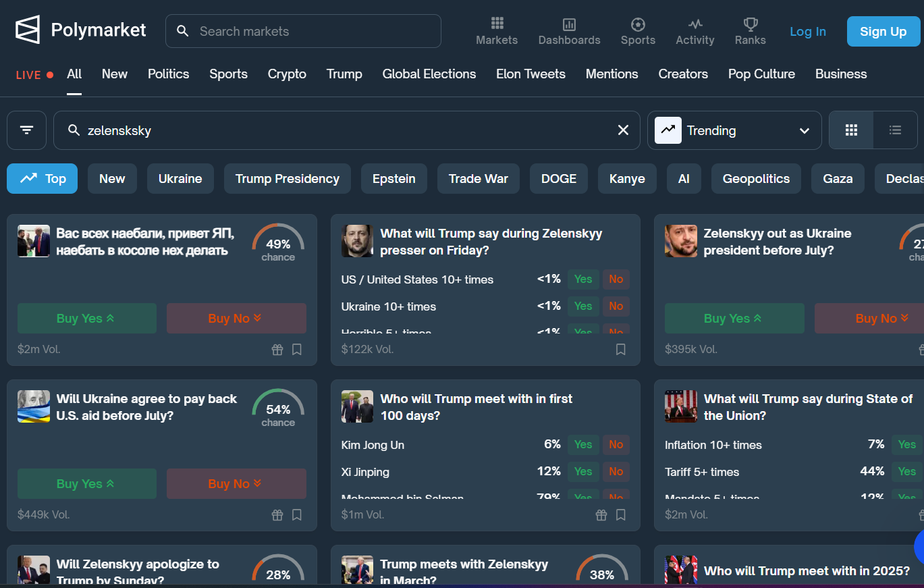924x588 pixels.
Task: Switch to list view
Action: [895, 130]
